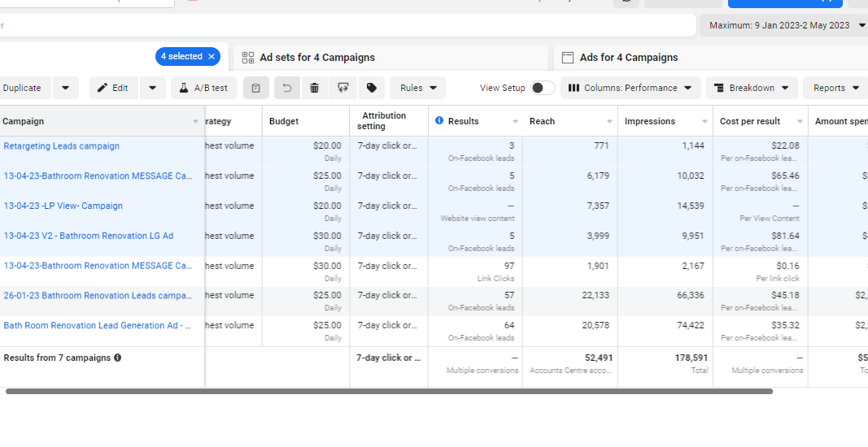
Task: Click the trash delete icon
Action: pyautogui.click(x=315, y=88)
